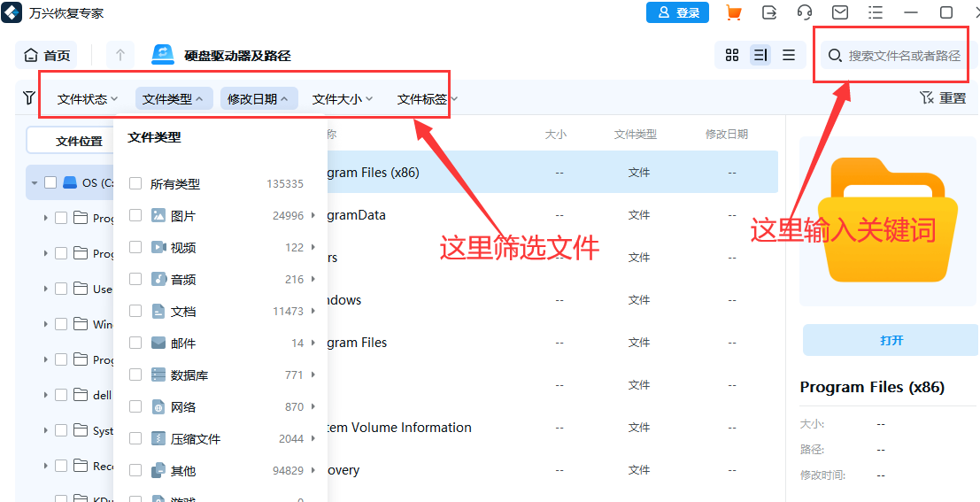
Task: Open the 修改日期 filter dropdown
Action: [259, 99]
